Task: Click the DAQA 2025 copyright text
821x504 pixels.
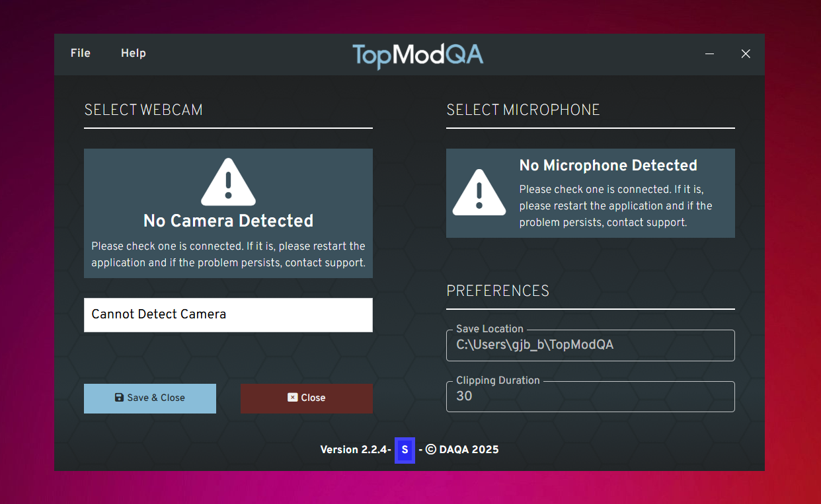Action: 463,450
